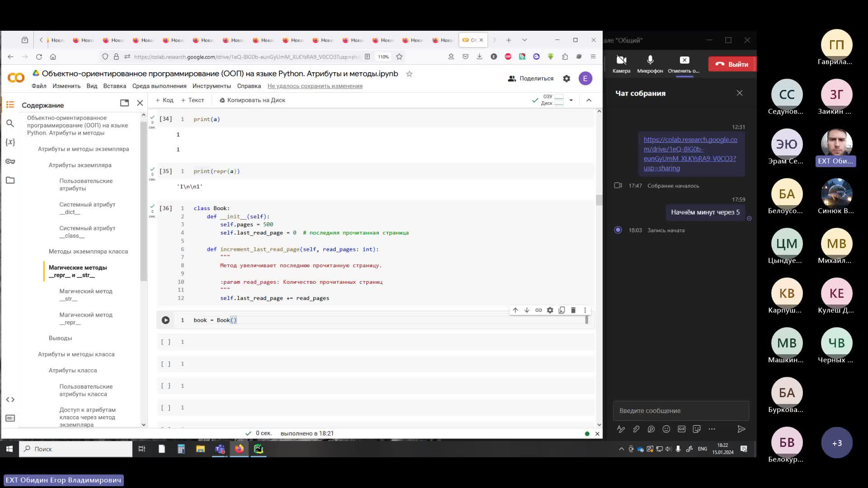Image resolution: width=868 pixels, height=488 pixels.
Task: Add a code cell with Код
Action: pos(164,100)
